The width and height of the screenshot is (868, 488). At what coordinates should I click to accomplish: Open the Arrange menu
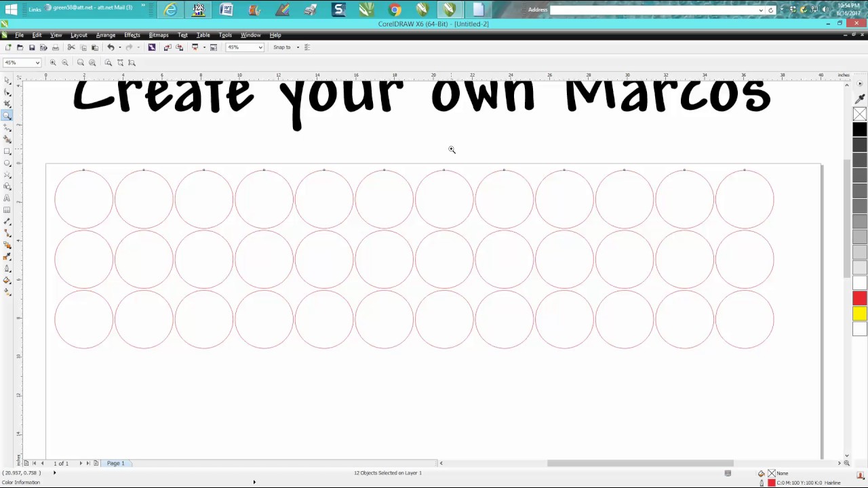(105, 35)
